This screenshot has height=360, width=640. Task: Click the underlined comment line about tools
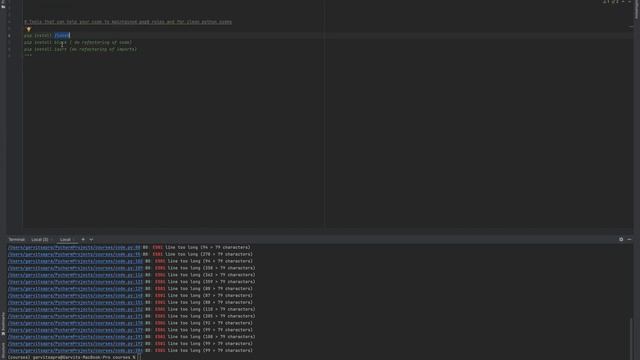[x=128, y=22]
